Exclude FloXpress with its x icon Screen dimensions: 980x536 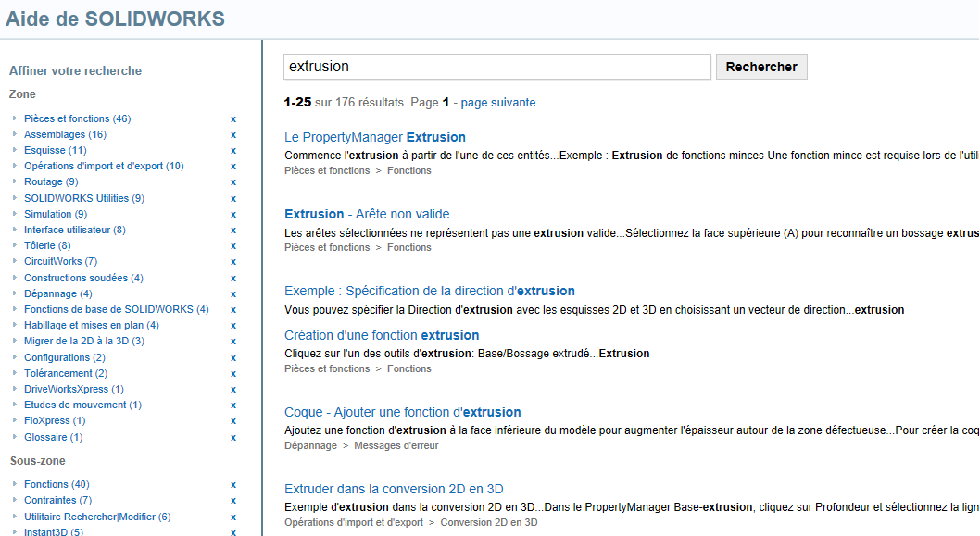233,421
